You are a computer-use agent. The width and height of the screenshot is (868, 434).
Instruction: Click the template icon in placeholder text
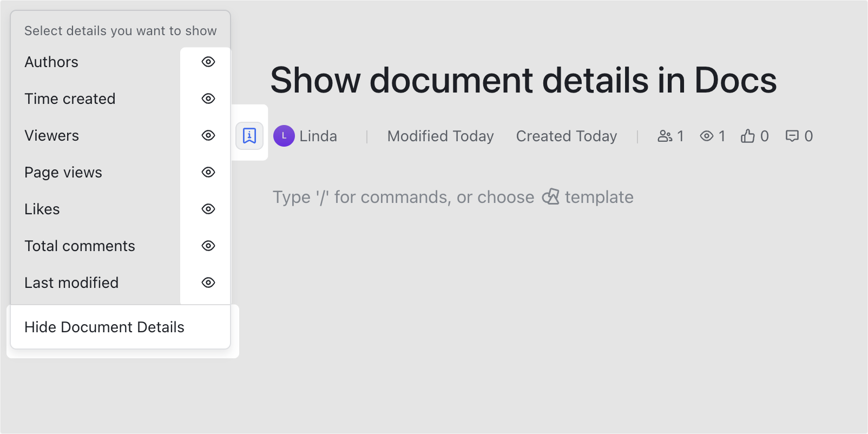click(551, 196)
